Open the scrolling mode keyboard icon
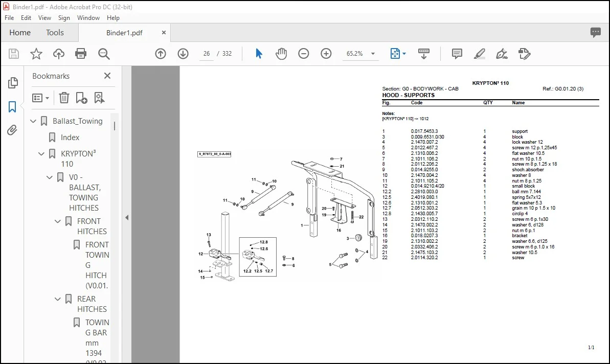Viewport: 610px width, 364px height. click(x=424, y=54)
